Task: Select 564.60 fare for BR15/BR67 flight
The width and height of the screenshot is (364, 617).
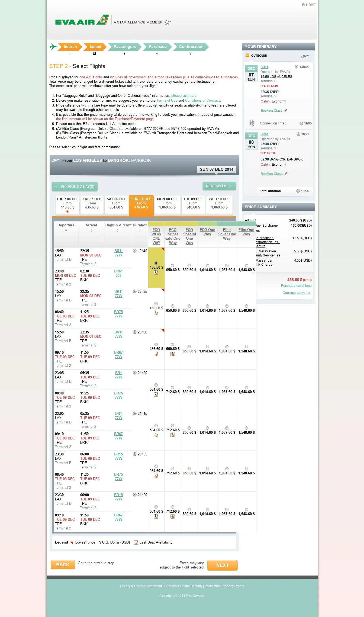Action: pyautogui.click(x=156, y=507)
